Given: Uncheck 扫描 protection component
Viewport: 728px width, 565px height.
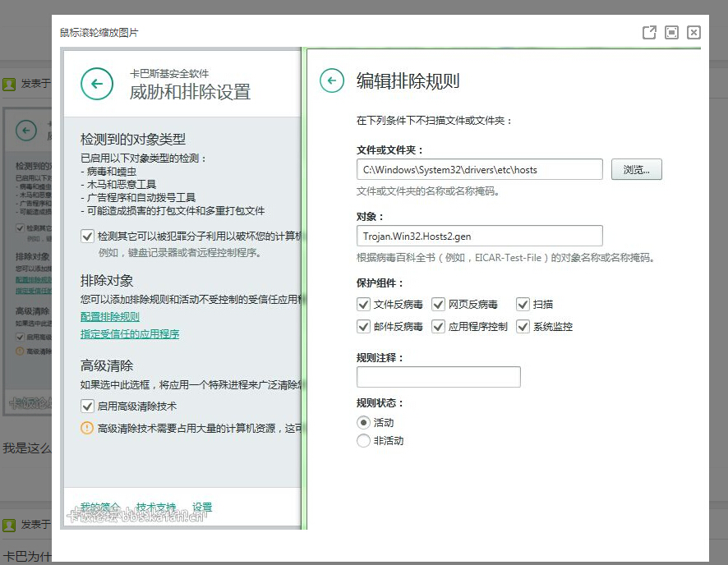Looking at the screenshot, I should (523, 305).
